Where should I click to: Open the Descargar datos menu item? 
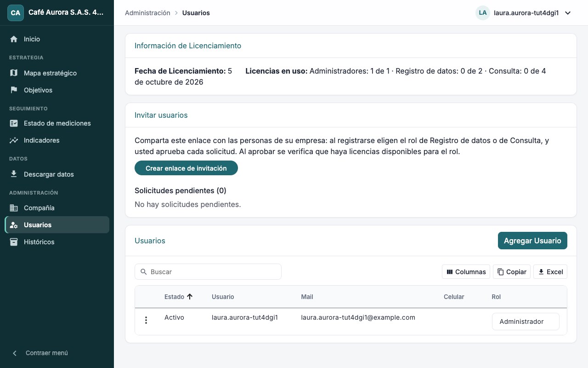(x=57, y=174)
